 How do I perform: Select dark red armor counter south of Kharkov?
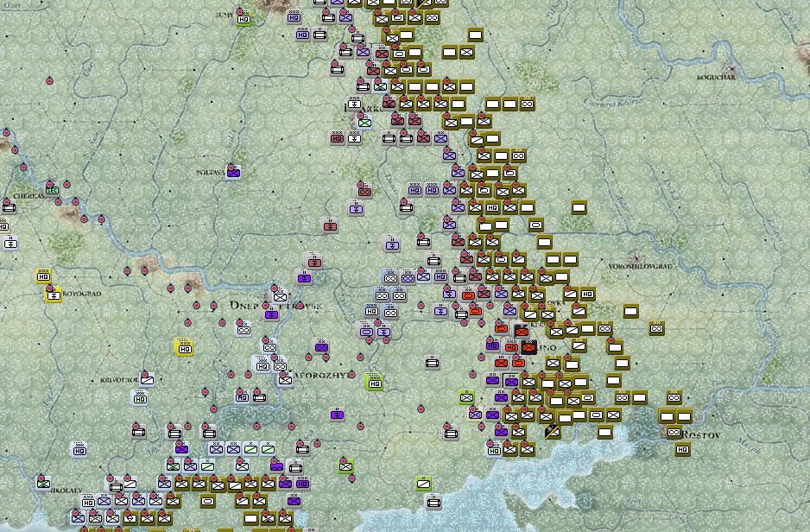(x=364, y=192)
